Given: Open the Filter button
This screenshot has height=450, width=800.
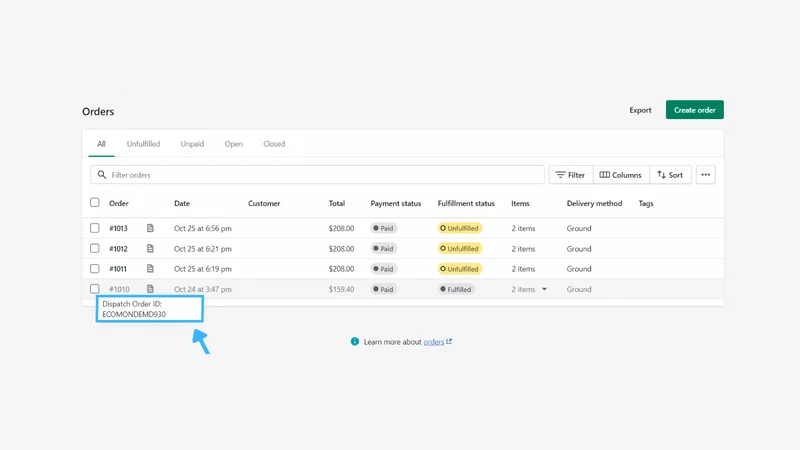Looking at the screenshot, I should [x=571, y=174].
